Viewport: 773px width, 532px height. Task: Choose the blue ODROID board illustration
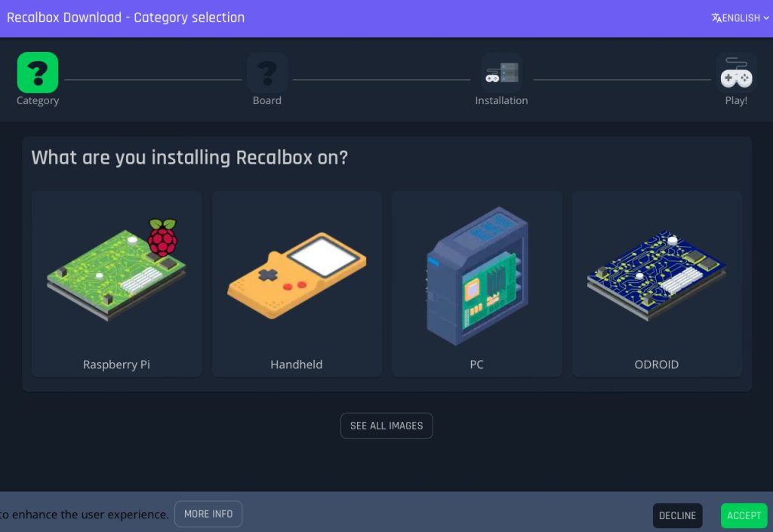(x=657, y=273)
